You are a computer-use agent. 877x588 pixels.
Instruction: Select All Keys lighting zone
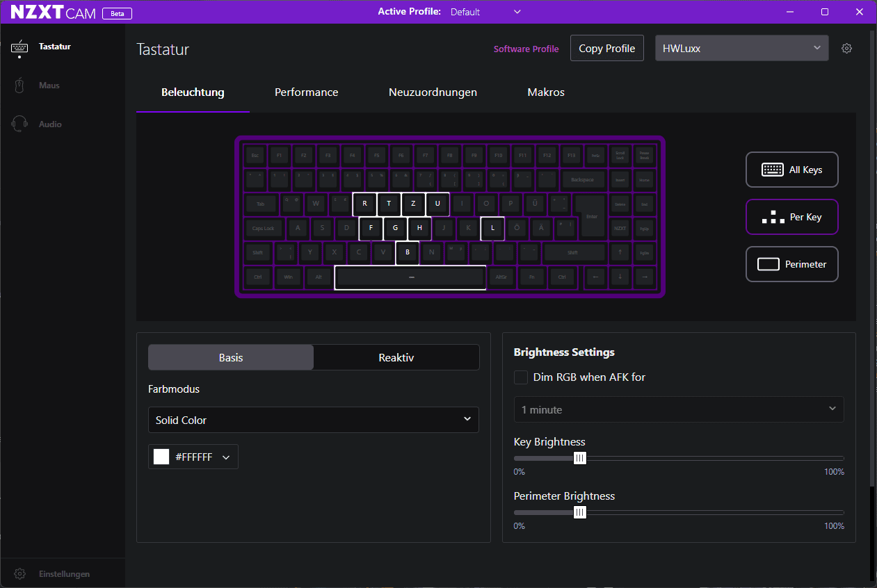(x=791, y=170)
